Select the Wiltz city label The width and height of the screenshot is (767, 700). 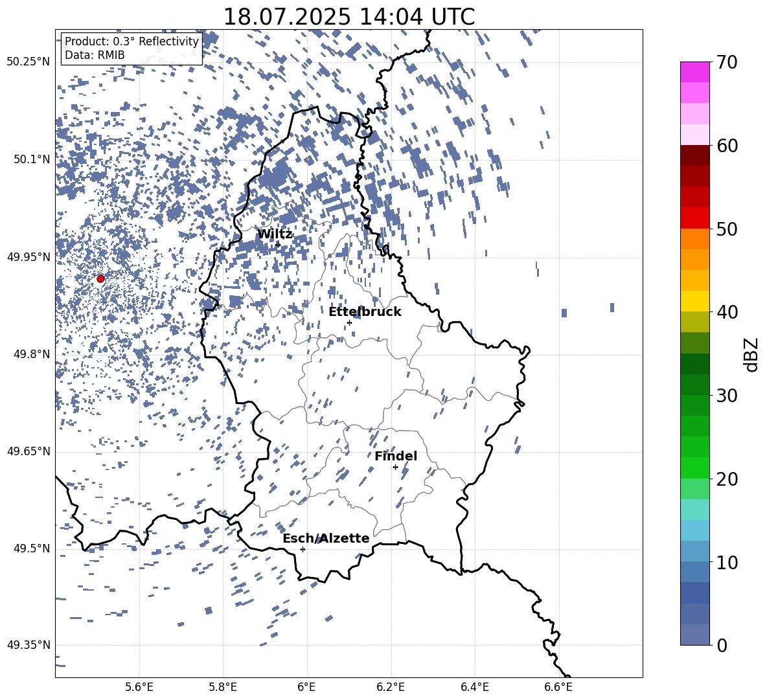pyautogui.click(x=275, y=234)
